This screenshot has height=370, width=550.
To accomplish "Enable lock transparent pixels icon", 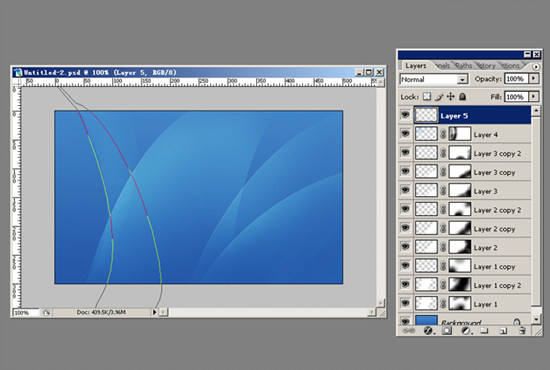I will [427, 96].
